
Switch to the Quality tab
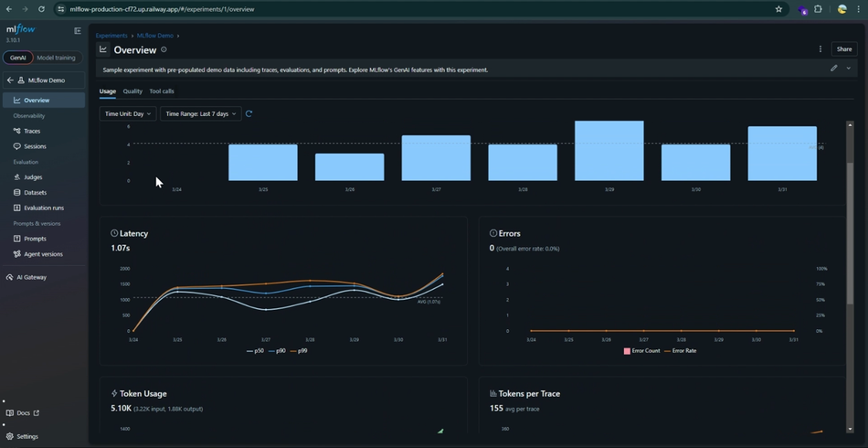132,91
